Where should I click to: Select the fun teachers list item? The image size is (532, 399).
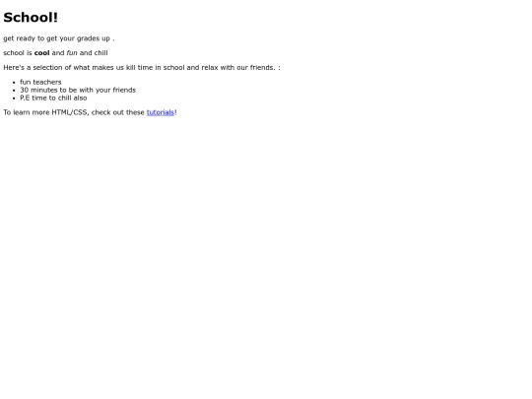click(40, 82)
